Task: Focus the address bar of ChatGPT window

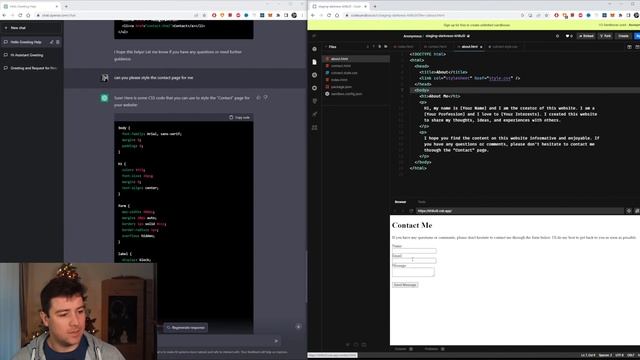Action: pyautogui.click(x=114, y=15)
